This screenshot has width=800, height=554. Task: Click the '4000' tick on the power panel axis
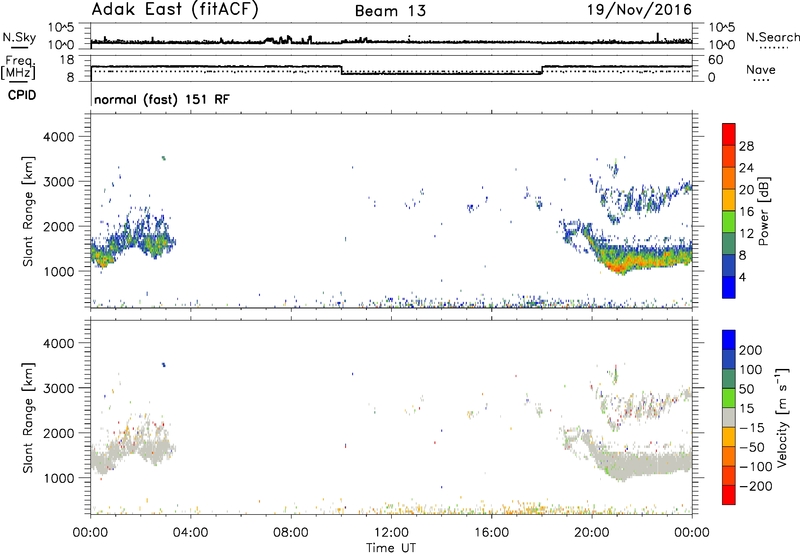(x=58, y=137)
